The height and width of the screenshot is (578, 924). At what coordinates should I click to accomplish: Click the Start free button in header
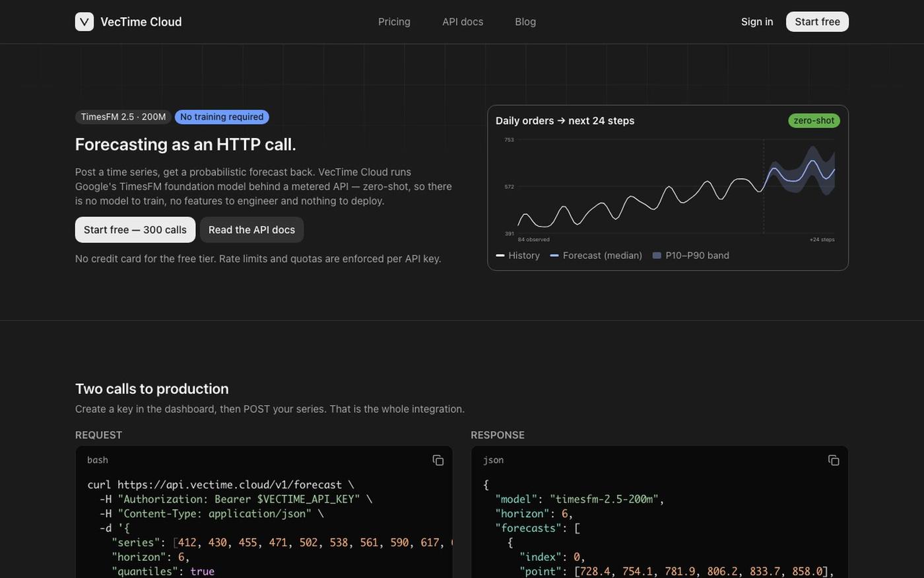tap(817, 22)
